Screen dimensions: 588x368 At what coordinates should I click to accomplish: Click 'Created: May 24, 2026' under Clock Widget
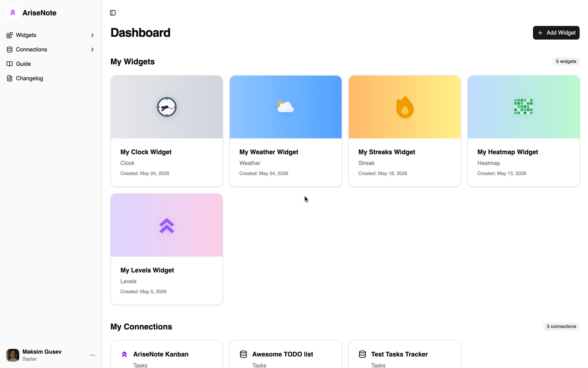[x=145, y=174]
